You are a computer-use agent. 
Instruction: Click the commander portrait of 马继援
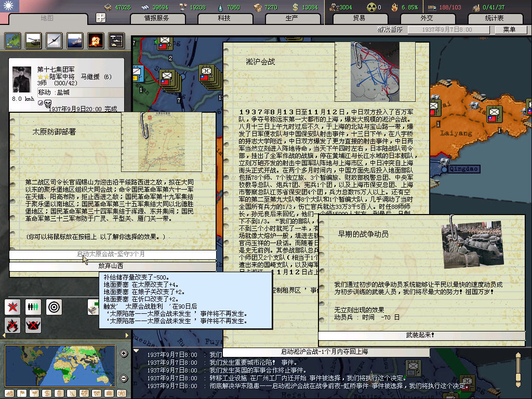[x=21, y=79]
